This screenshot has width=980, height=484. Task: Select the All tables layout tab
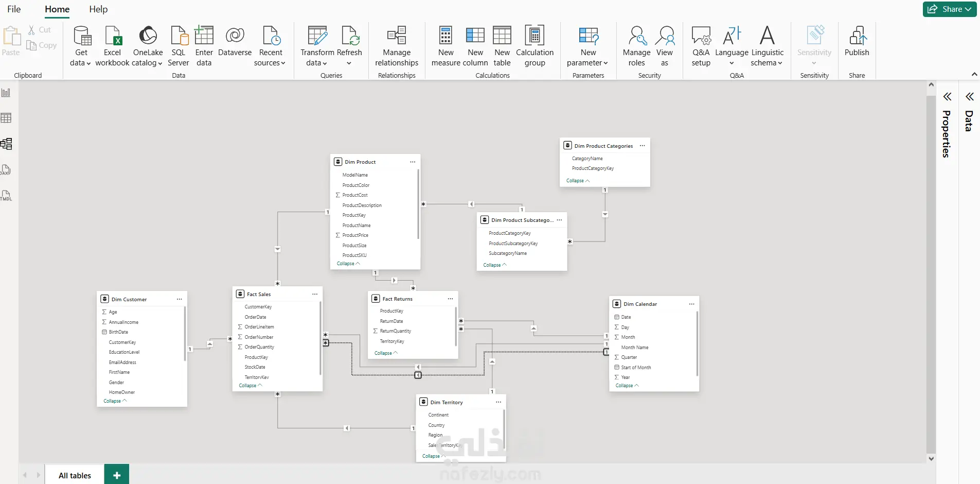75,475
